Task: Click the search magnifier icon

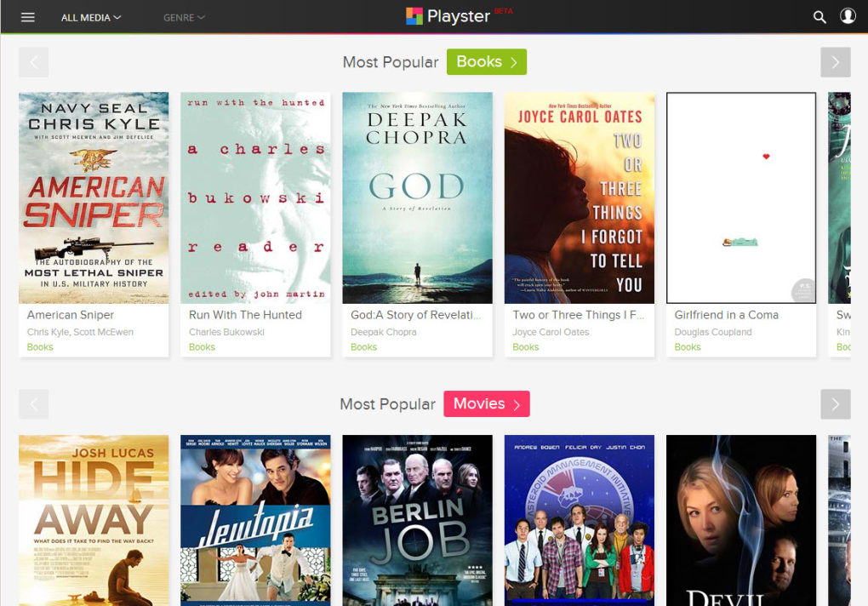Action: 819,17
